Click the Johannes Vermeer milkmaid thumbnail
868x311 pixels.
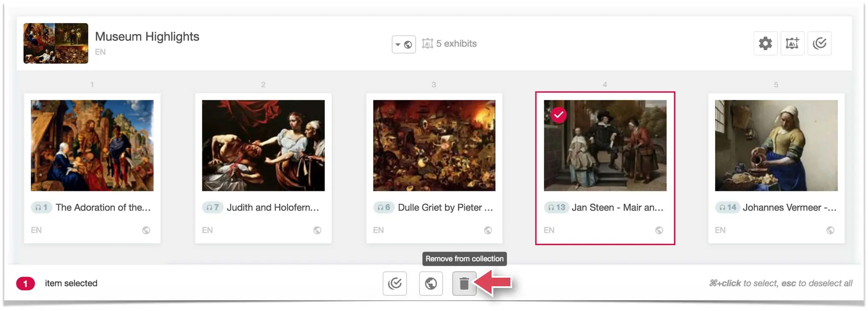click(x=776, y=145)
